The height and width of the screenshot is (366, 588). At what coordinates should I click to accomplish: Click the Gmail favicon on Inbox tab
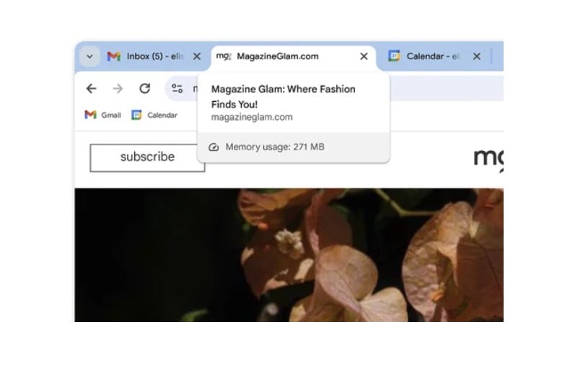click(113, 56)
